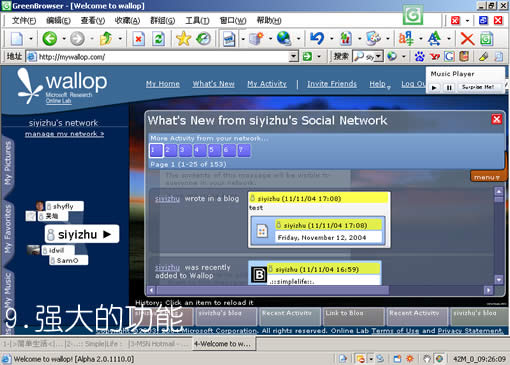
Task: Go to page 2 of activity
Action: click(170, 150)
